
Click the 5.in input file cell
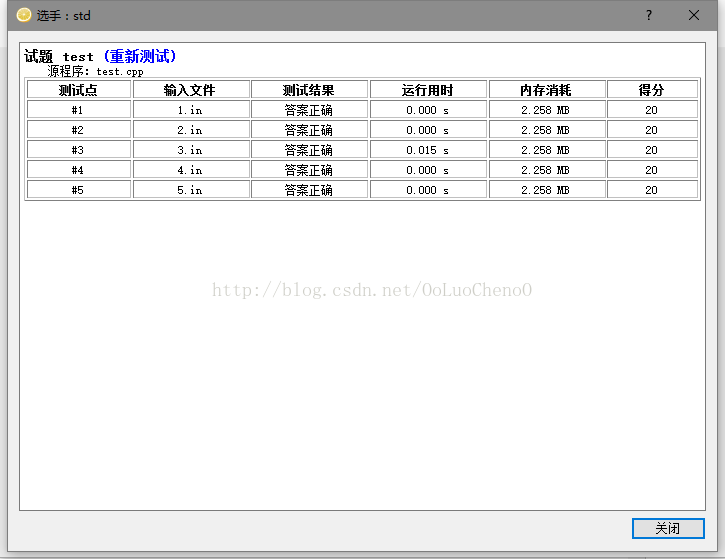click(191, 190)
